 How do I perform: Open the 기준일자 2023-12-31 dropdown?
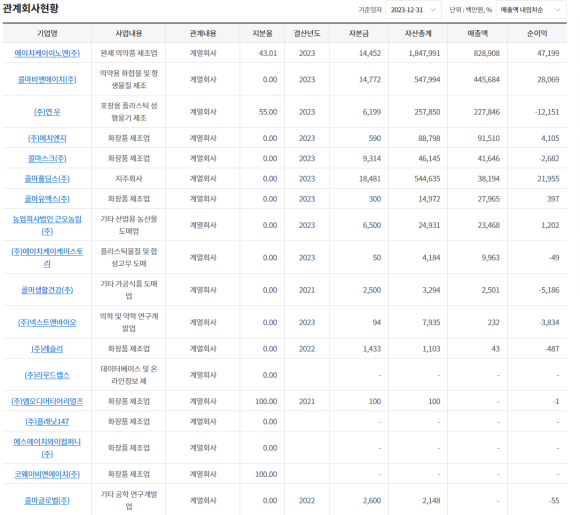click(x=413, y=10)
